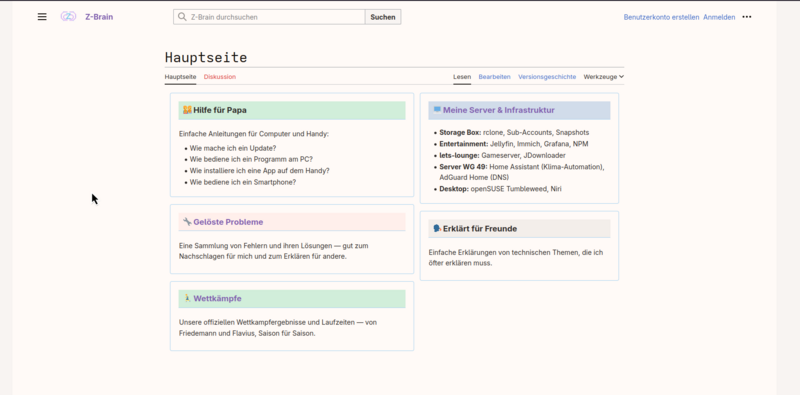
Task: Click the wrench icon beside Gelöste Probleme
Action: click(x=187, y=222)
